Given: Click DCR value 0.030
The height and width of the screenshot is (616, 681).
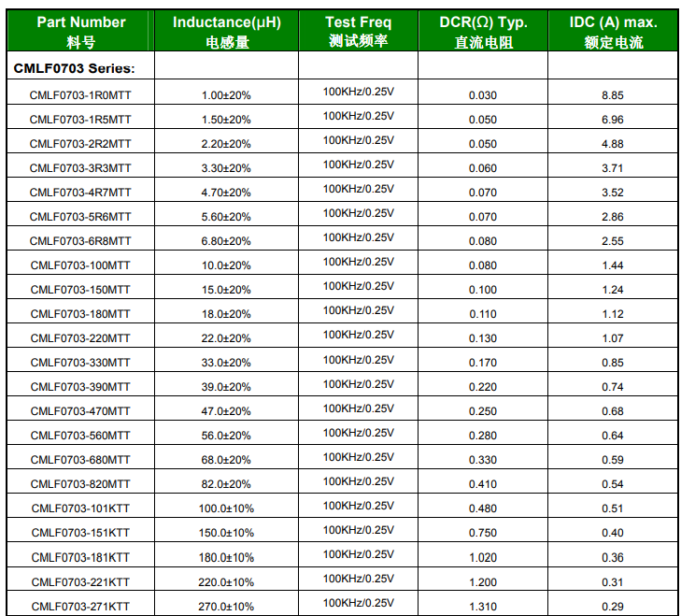Looking at the screenshot, I should coord(483,95).
